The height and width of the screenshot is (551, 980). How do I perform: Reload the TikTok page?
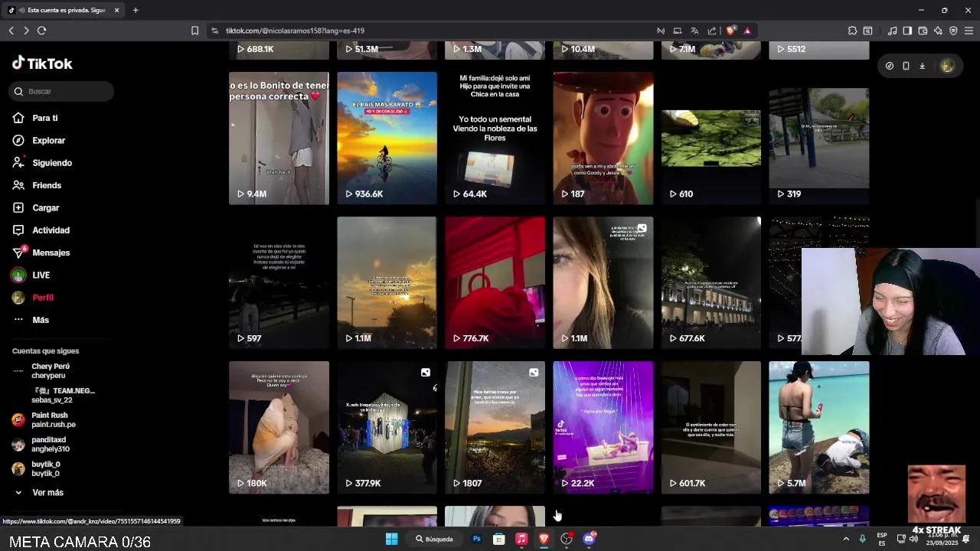(41, 31)
